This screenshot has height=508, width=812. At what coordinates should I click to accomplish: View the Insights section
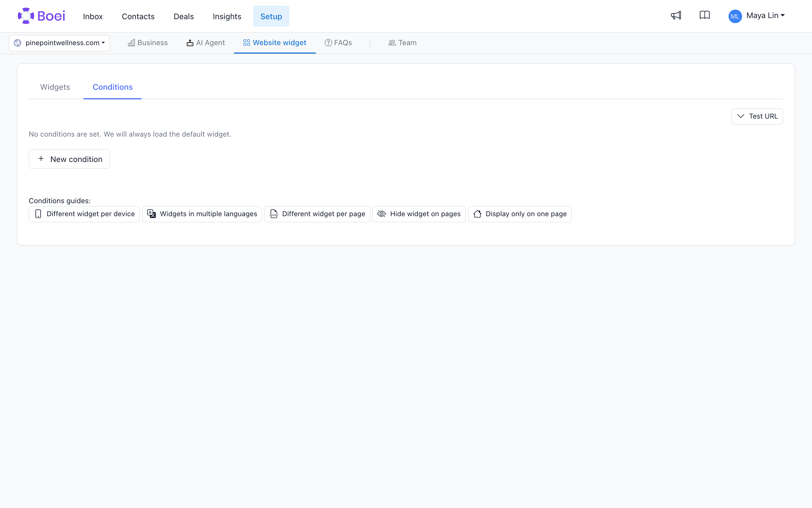coord(227,16)
